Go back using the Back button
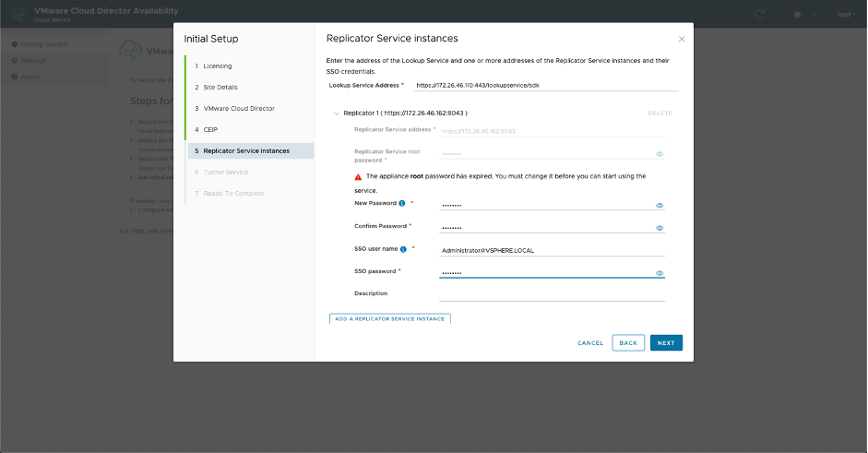This screenshot has height=453, width=868. [628, 342]
